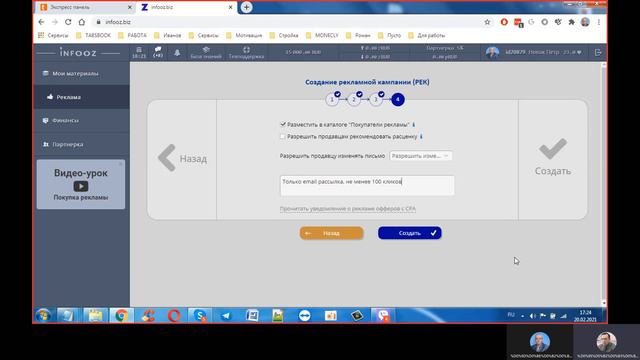The height and width of the screenshot is (360, 640).
Task: Open Партнерка sidebar section
Action: [x=82, y=144]
